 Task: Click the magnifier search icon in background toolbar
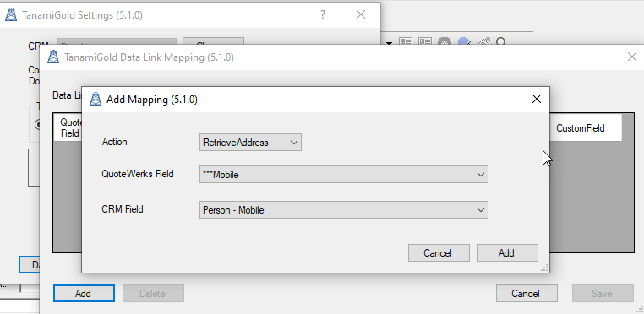click(x=500, y=41)
